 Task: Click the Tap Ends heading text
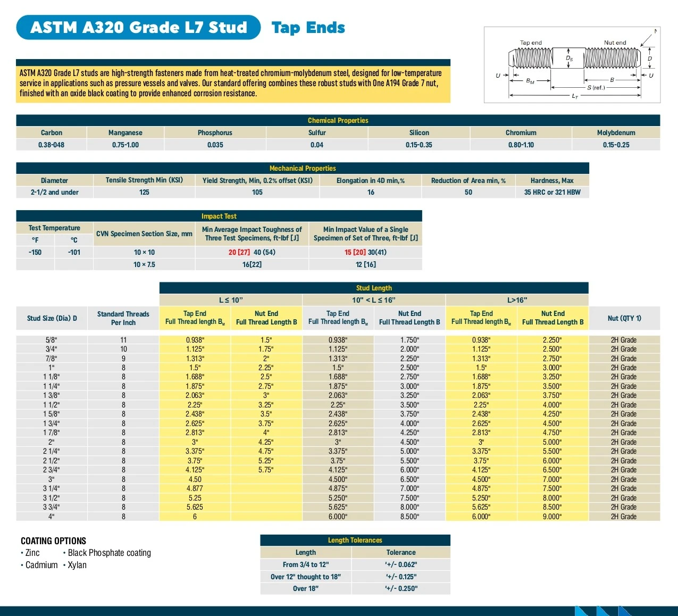[x=308, y=28]
